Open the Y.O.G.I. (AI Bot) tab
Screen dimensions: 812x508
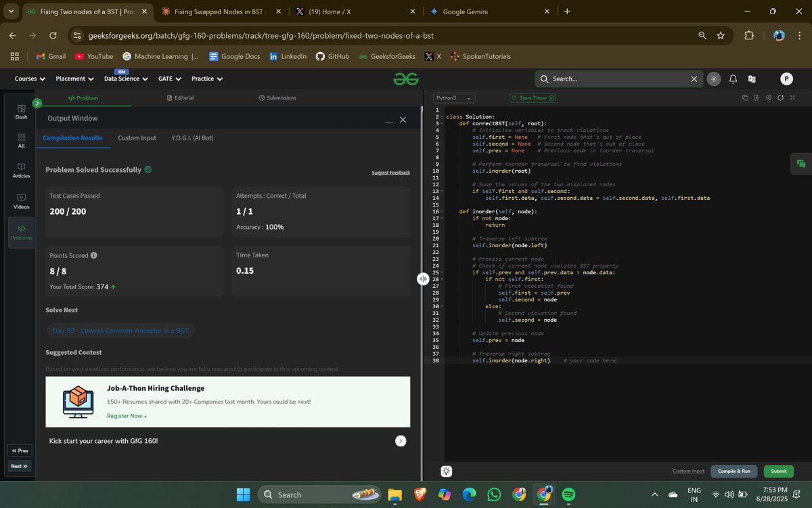[192, 138]
